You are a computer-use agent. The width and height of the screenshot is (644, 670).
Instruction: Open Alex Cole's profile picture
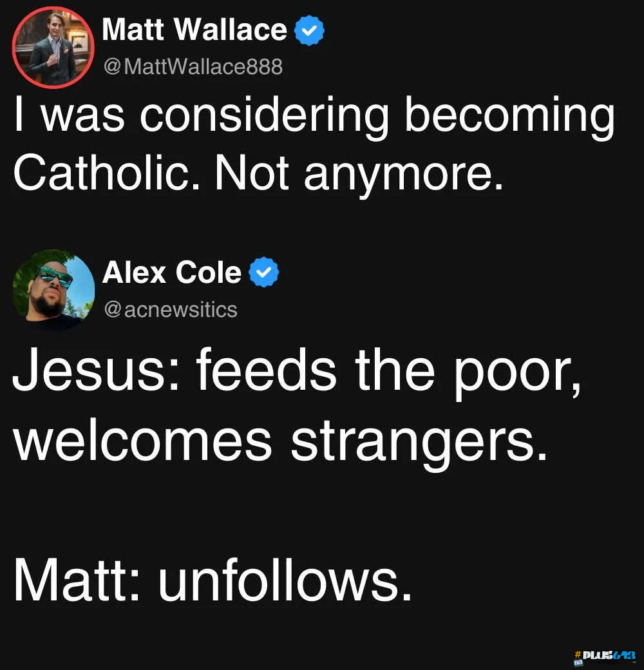(54, 290)
